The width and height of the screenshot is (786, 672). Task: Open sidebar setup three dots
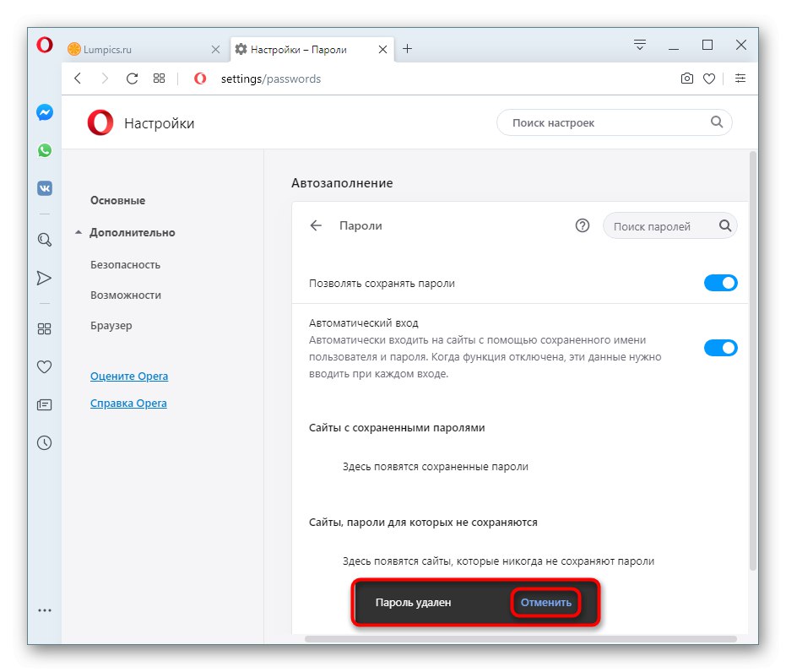click(x=45, y=610)
